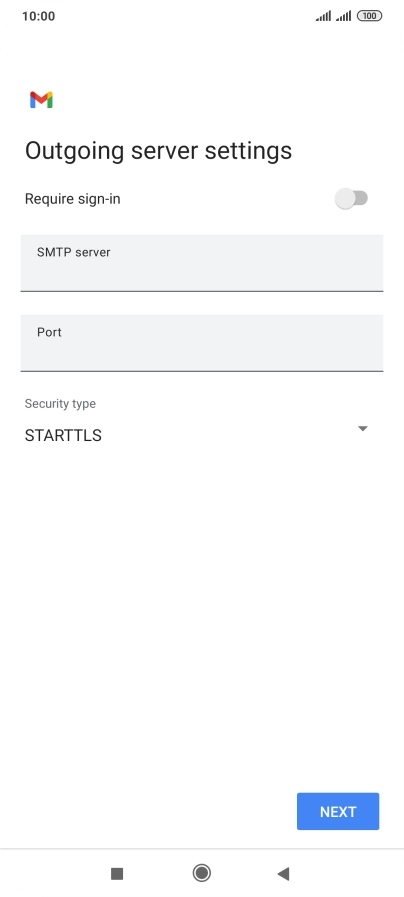The height and width of the screenshot is (897, 404).
Task: Focus the SMTP server input field
Action: pyautogui.click(x=202, y=263)
